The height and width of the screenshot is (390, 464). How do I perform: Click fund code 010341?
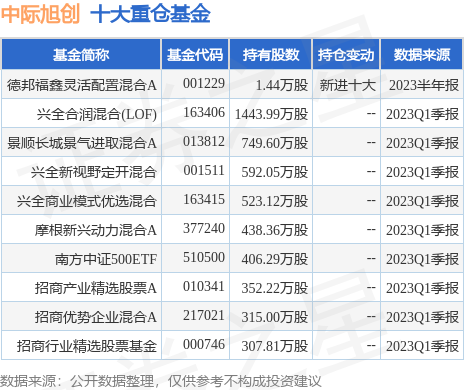pyautogui.click(x=204, y=286)
